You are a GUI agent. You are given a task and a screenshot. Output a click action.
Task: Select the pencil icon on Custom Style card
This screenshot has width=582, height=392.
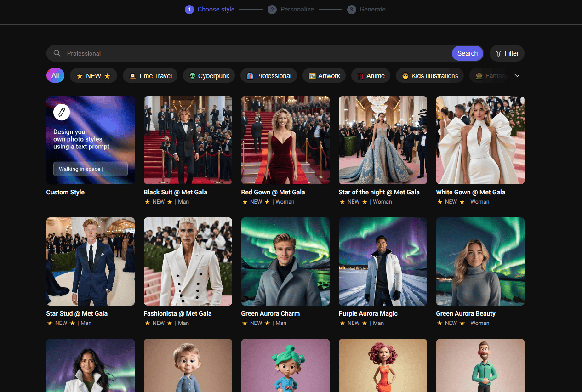[x=61, y=112]
